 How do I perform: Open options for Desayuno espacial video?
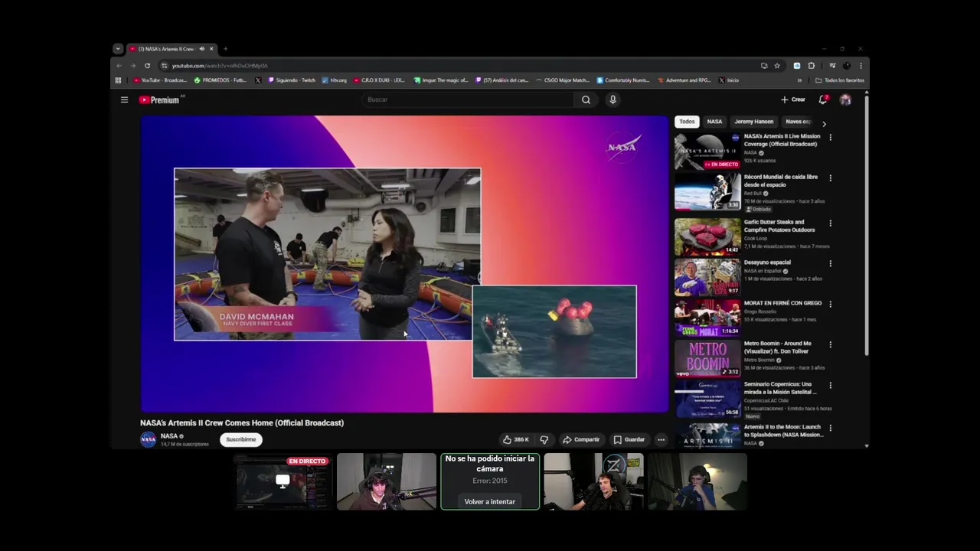click(830, 264)
